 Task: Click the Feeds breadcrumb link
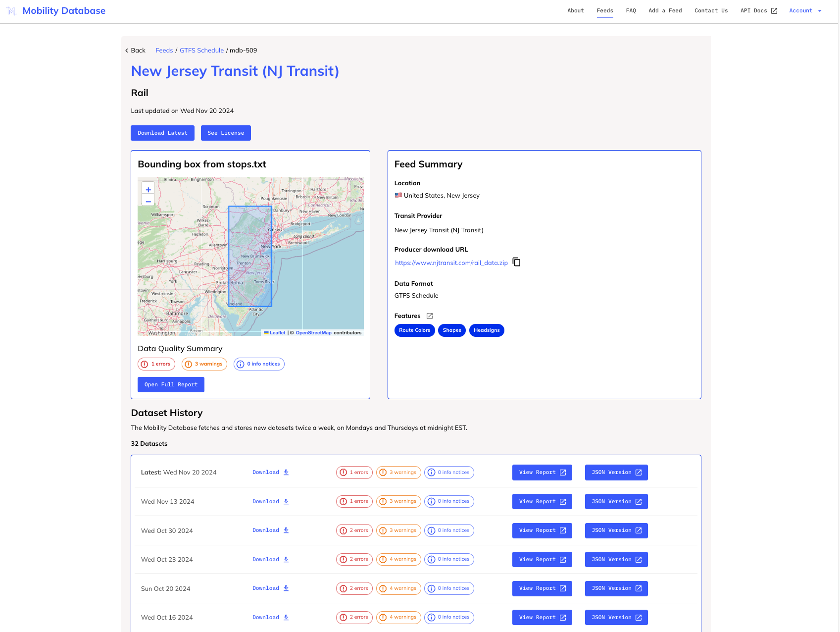pos(164,51)
